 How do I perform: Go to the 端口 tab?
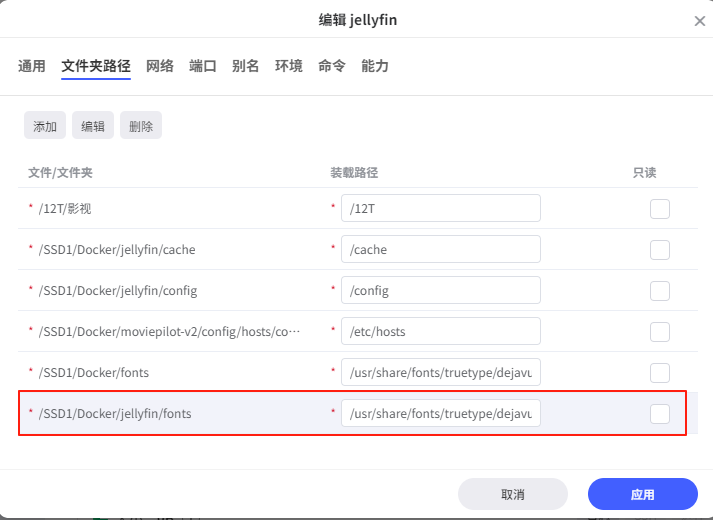[x=202, y=66]
